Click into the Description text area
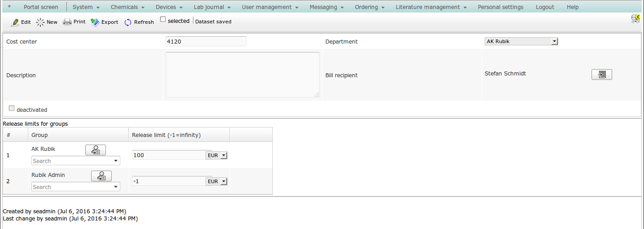 pos(242,75)
